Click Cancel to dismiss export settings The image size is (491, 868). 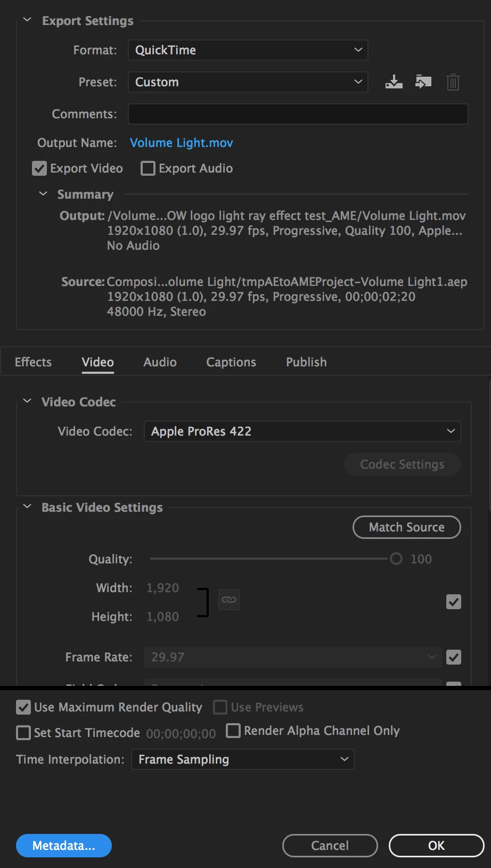pos(330,846)
